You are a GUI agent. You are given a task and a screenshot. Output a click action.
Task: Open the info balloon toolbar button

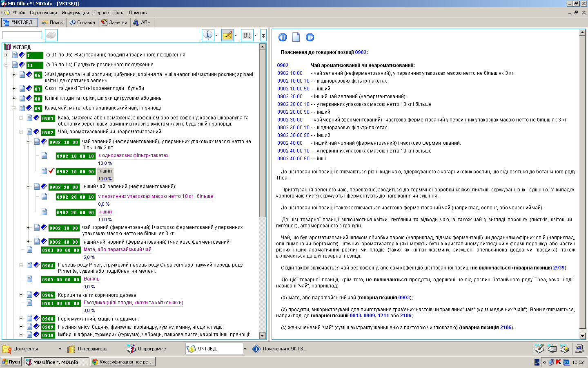coord(208,35)
